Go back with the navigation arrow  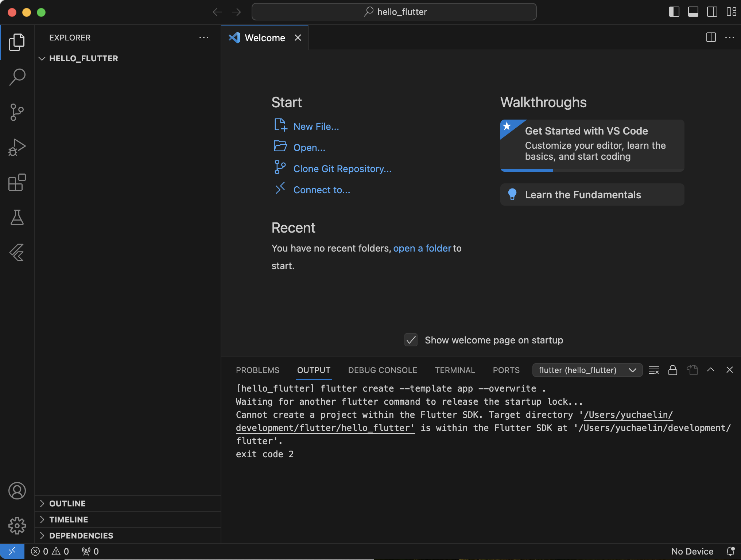point(217,12)
